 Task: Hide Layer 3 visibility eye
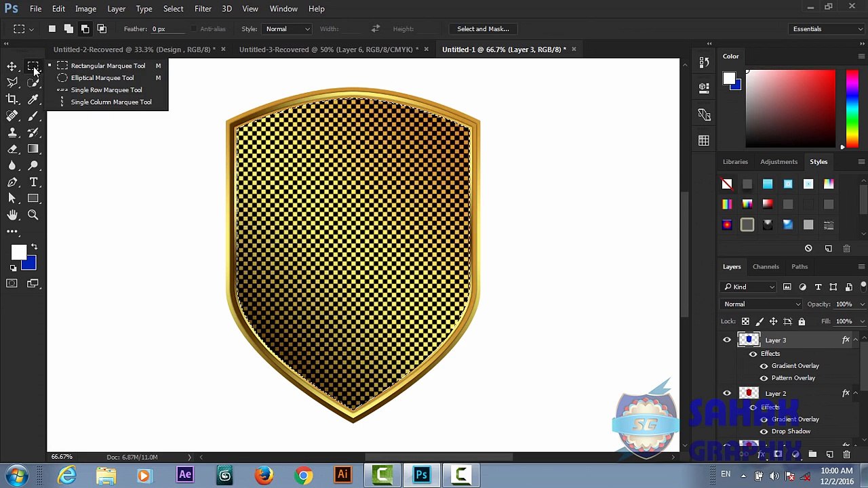click(x=727, y=340)
